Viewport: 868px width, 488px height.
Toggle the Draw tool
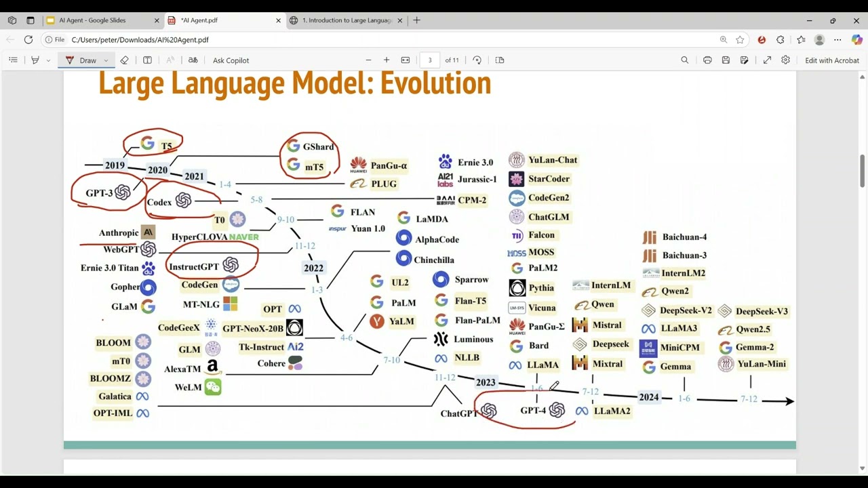tap(81, 60)
